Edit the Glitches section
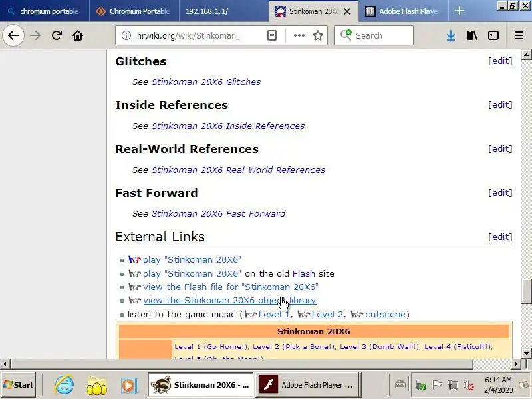 [x=501, y=61]
